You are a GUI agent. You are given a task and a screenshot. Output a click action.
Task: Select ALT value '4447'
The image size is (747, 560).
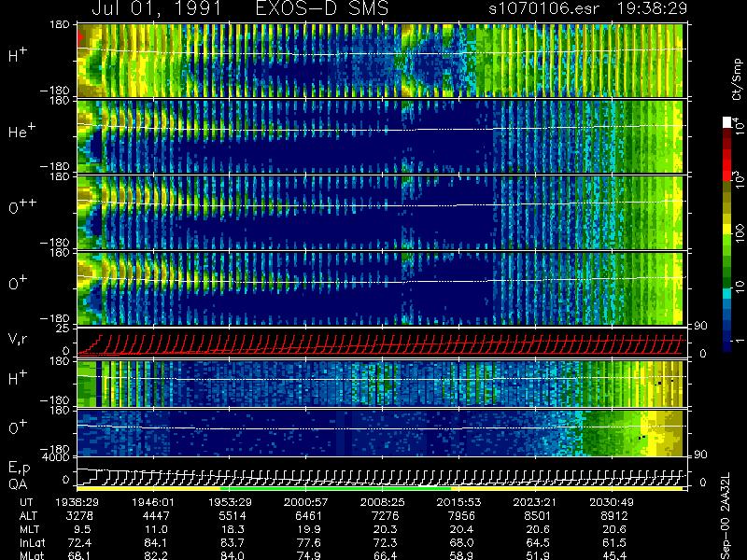click(x=156, y=516)
